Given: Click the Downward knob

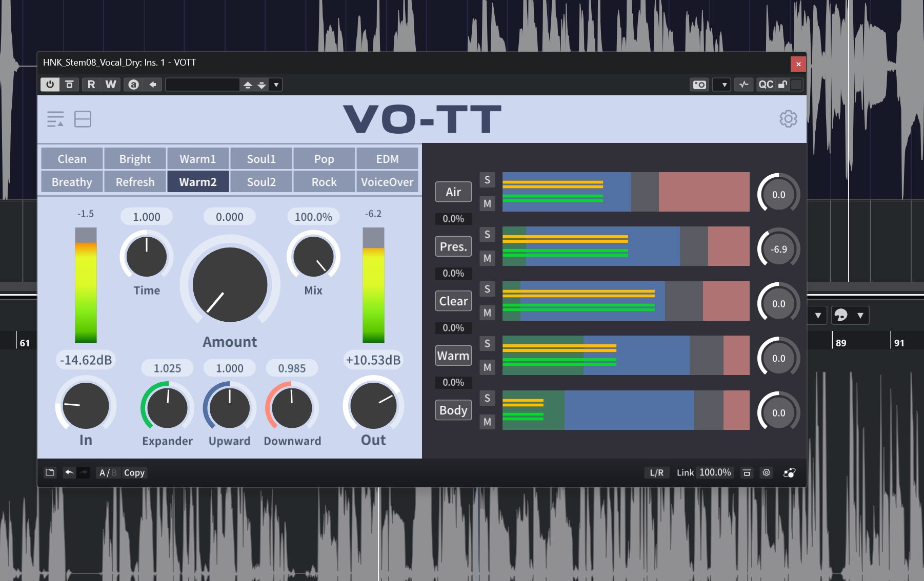Looking at the screenshot, I should tap(292, 408).
